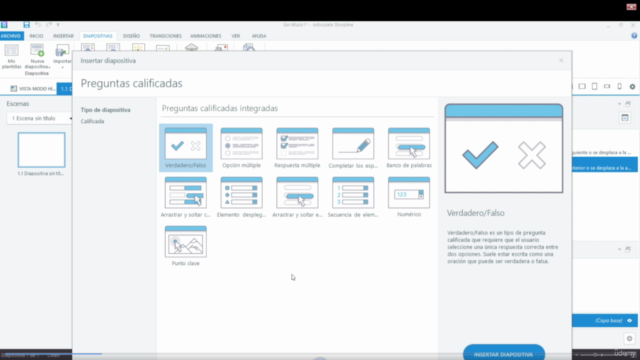Open the scene selector dropdown
This screenshot has width=640, height=360.
[x=40, y=118]
